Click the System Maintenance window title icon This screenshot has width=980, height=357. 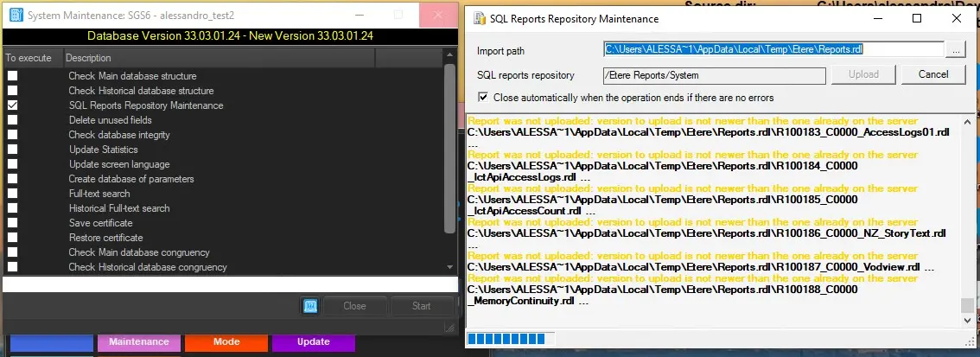(15, 15)
